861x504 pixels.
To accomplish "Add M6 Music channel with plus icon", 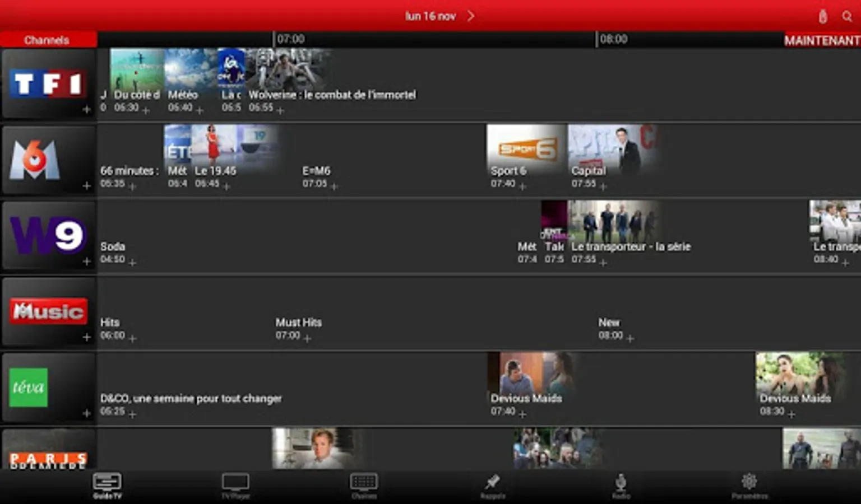I will coord(86,337).
